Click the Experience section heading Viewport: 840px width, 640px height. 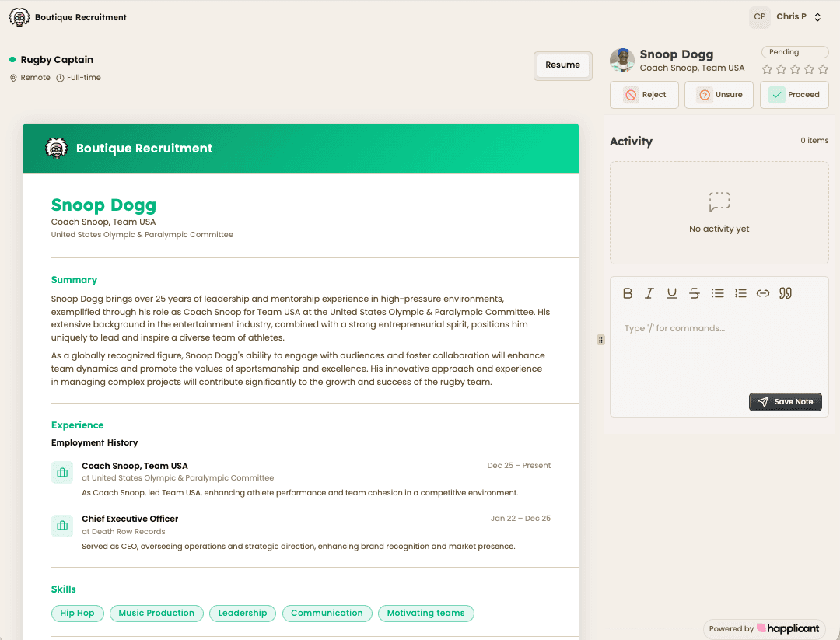[x=77, y=425]
